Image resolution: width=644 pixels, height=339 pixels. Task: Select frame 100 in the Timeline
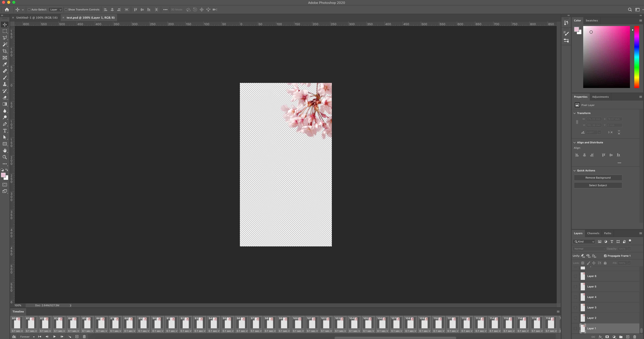298,324
